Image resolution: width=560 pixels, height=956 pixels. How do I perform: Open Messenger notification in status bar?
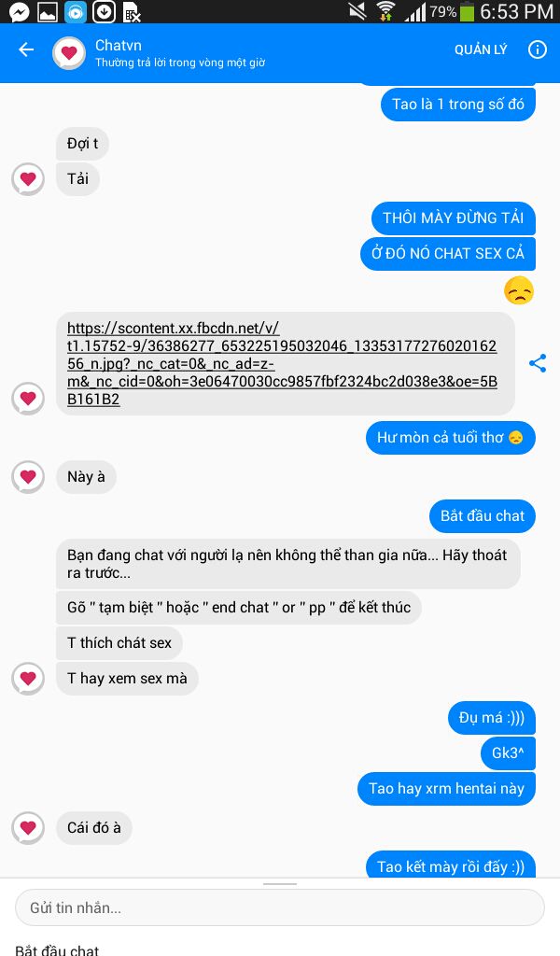tap(19, 11)
